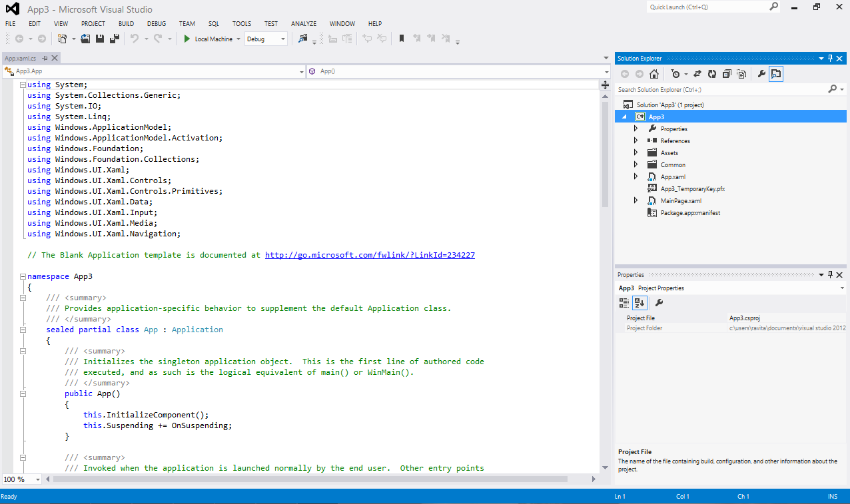
Task: Toggle the bookmark icon in the toolbar
Action: point(402,39)
